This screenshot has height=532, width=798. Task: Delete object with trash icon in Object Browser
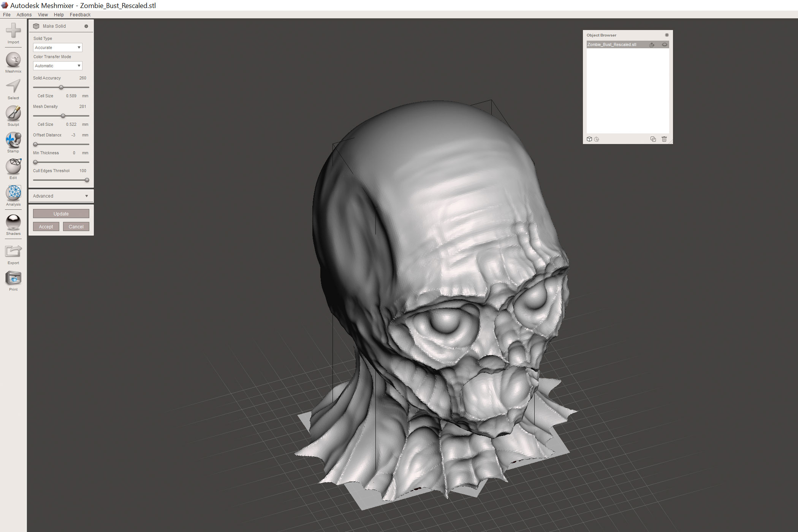point(664,139)
